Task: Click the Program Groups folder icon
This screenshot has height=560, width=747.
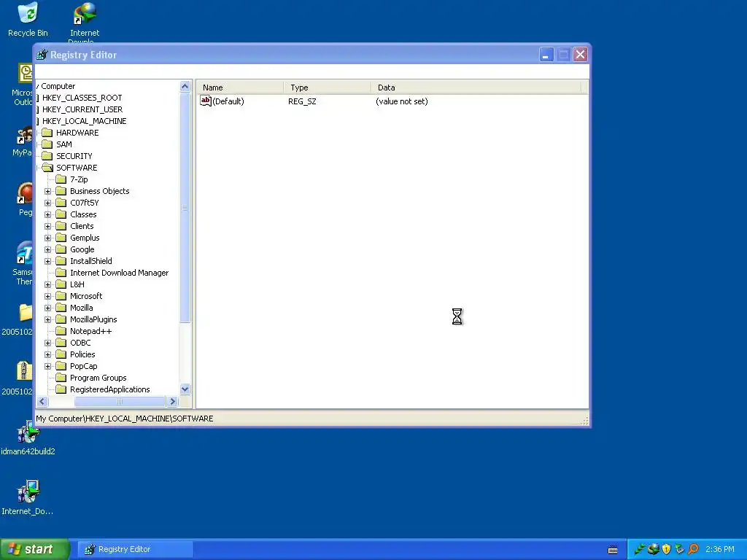Action: (x=61, y=378)
